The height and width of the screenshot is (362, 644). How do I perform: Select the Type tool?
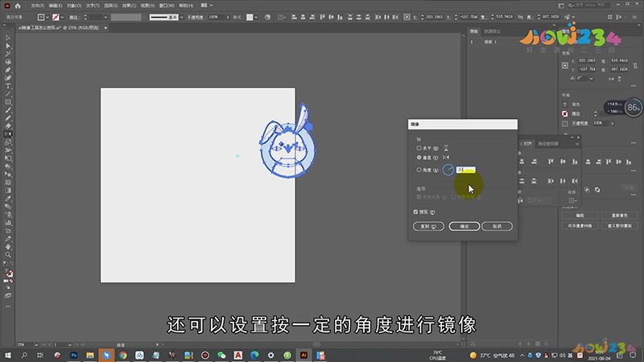(x=8, y=86)
